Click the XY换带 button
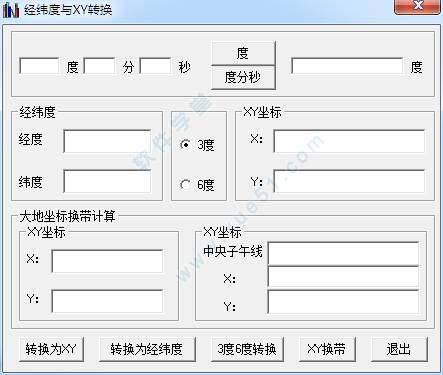The image size is (443, 375). (x=327, y=349)
